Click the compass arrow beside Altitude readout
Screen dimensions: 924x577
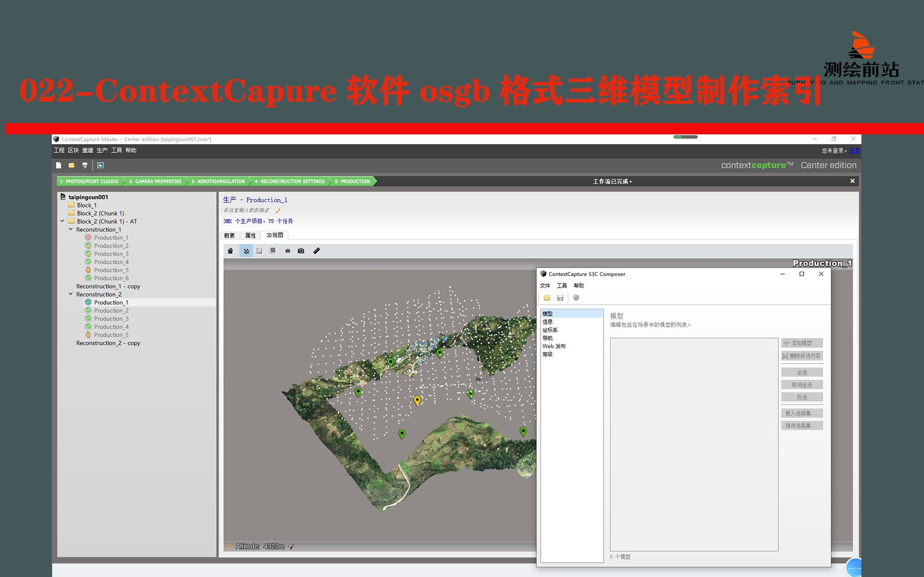291,547
